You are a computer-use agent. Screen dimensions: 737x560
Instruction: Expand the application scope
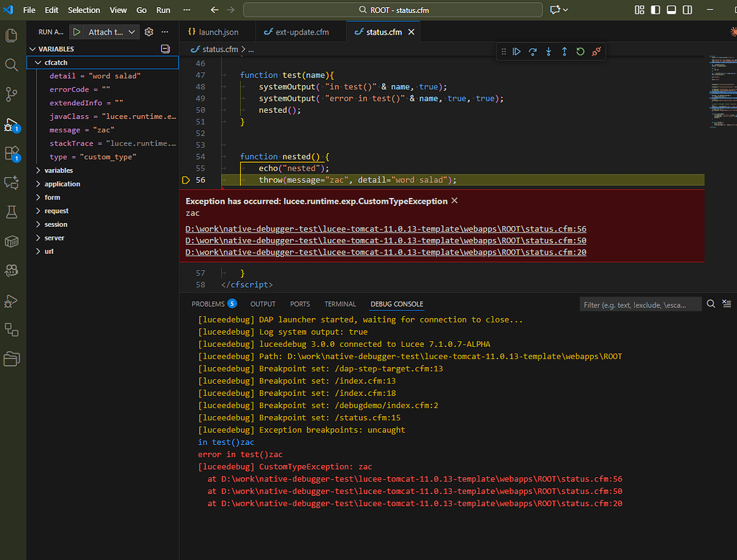(38, 184)
